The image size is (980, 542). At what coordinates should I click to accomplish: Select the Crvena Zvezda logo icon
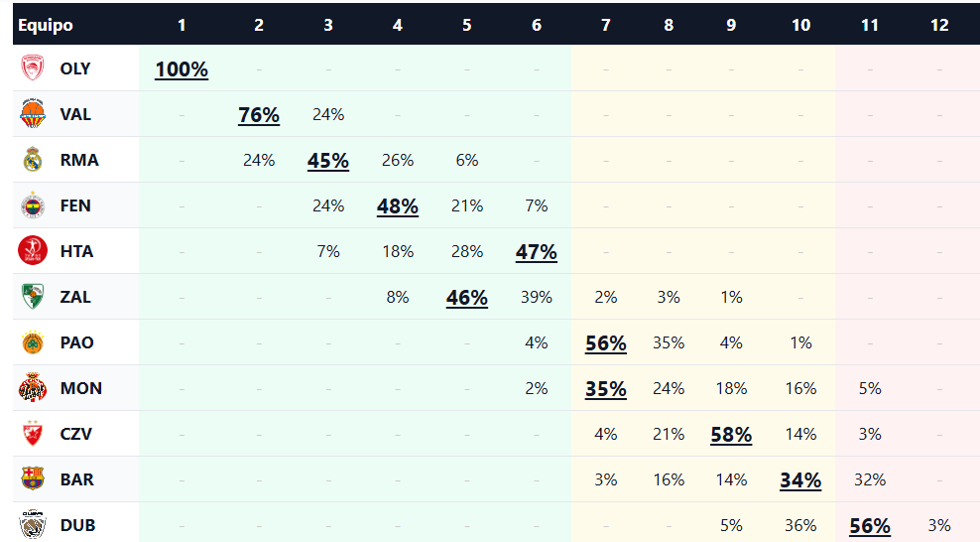tap(32, 434)
